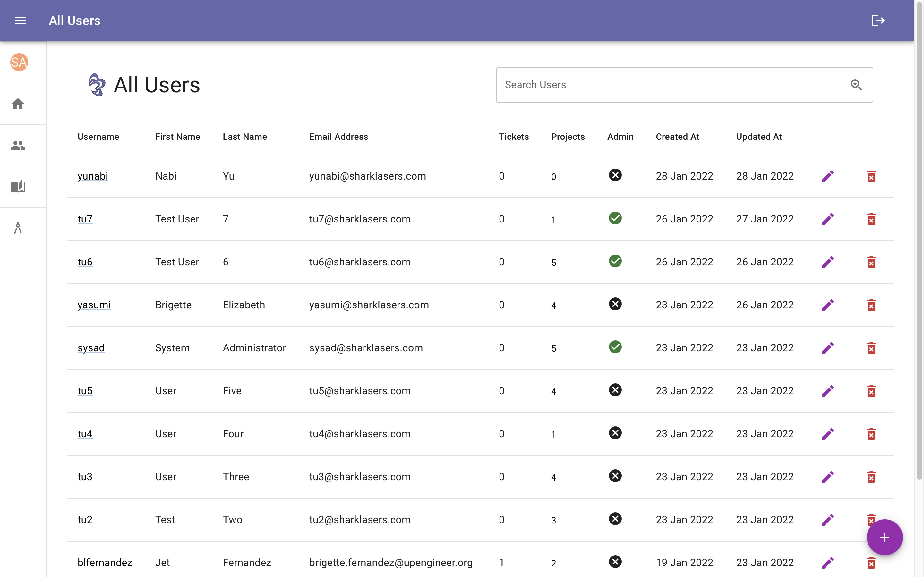Screen dimensions: 924x577
Task: Delete user tu2 with the trash icon
Action: coord(871,519)
